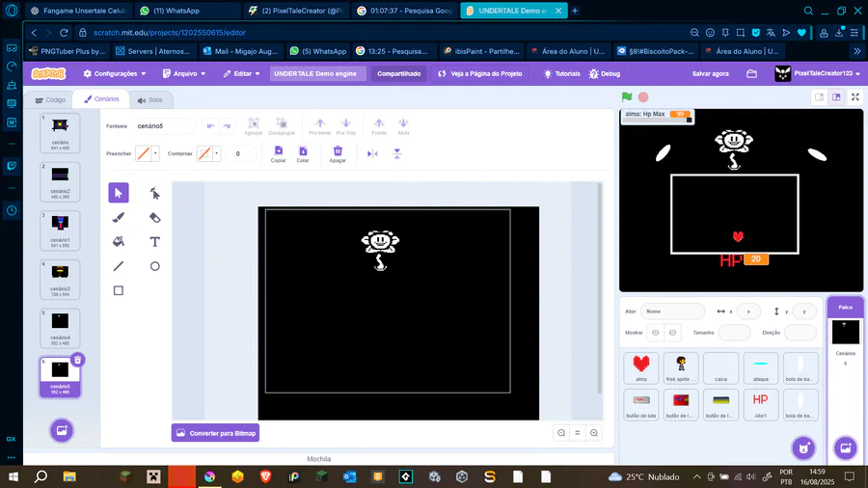Delete cenário5 with its trash icon
868x488 pixels.
pos(77,360)
